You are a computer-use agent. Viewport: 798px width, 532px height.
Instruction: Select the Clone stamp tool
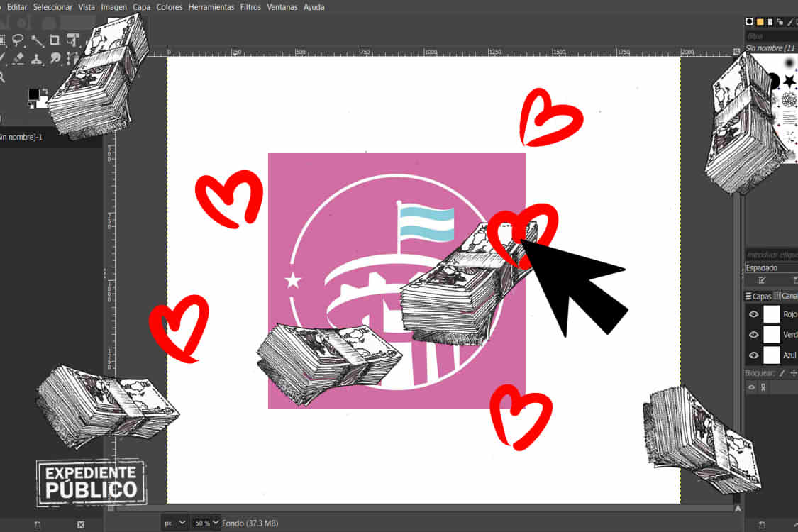pyautogui.click(x=37, y=59)
